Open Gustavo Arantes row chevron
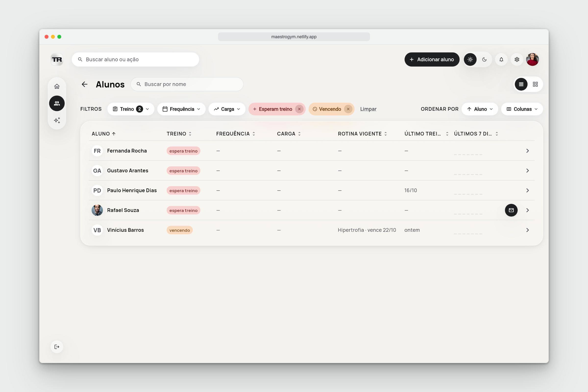Image resolution: width=588 pixels, height=392 pixels. pos(527,171)
